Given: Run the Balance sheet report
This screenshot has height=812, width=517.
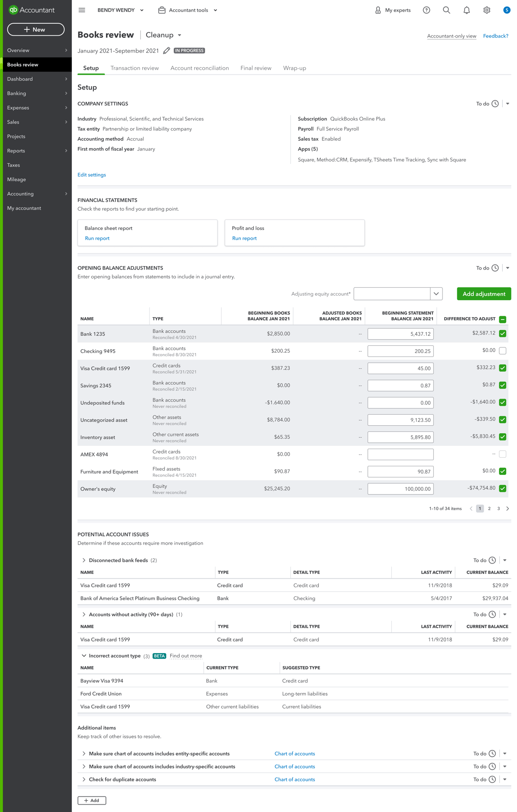Looking at the screenshot, I should (x=97, y=238).
